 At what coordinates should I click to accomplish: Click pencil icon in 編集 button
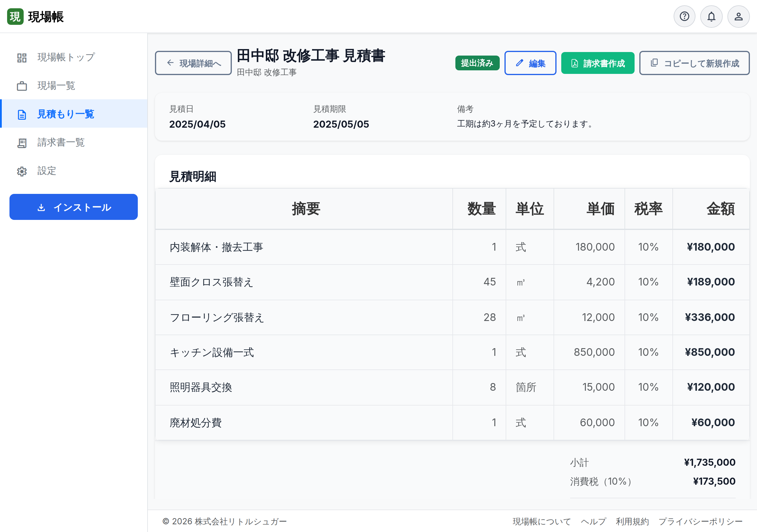(520, 63)
